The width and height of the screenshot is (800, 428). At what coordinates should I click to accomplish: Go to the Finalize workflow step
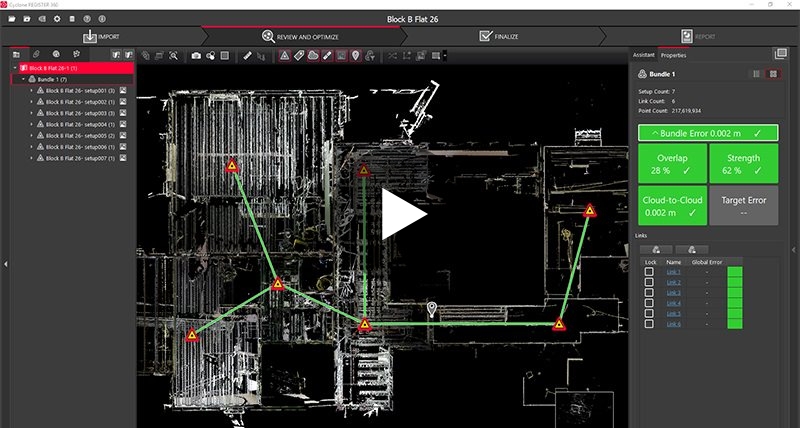506,36
